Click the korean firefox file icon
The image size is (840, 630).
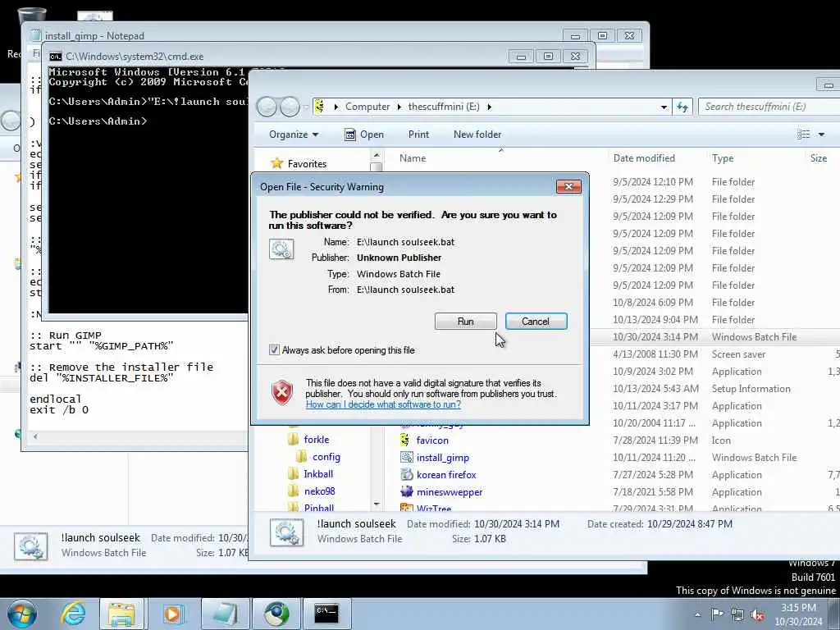coord(407,475)
